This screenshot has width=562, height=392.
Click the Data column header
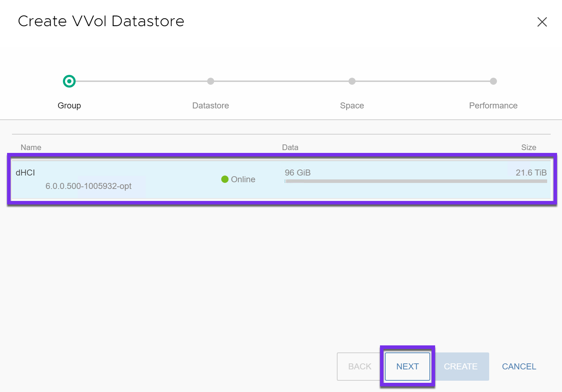[x=290, y=147]
